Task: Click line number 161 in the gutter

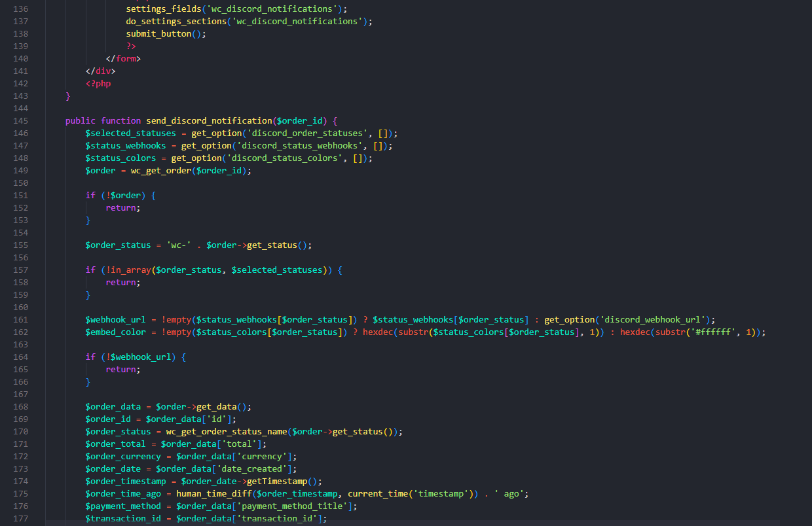Action: tap(20, 320)
